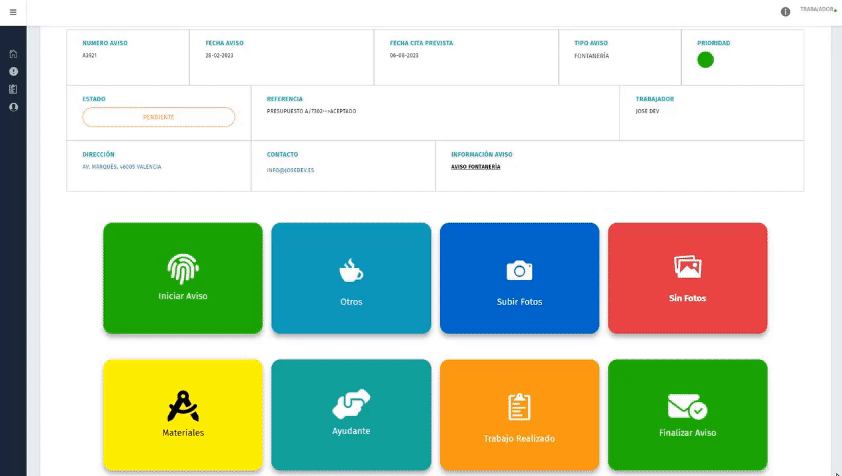Open the yellow Materiales tile

[x=183, y=414]
